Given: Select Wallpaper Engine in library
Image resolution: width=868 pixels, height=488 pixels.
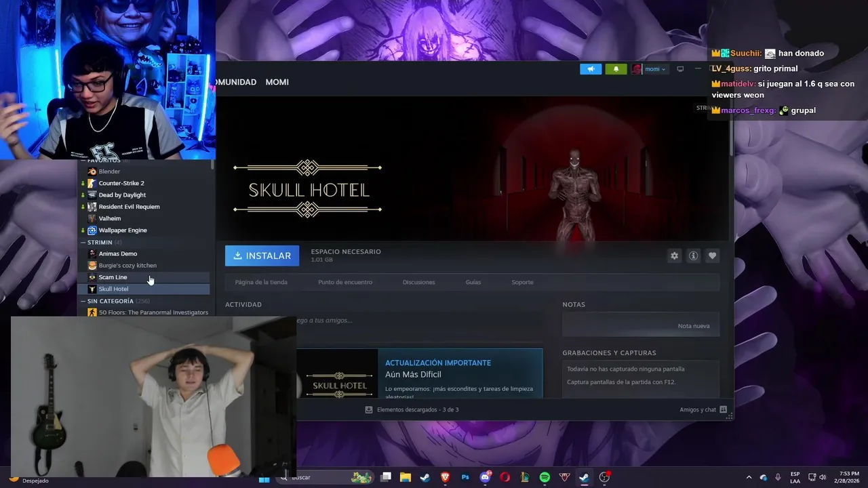Looking at the screenshot, I should (145, 230).
